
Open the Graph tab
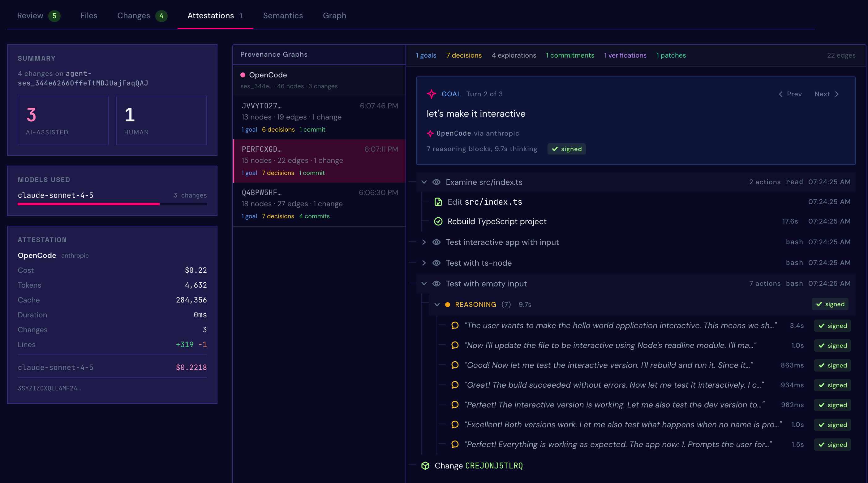pos(335,15)
